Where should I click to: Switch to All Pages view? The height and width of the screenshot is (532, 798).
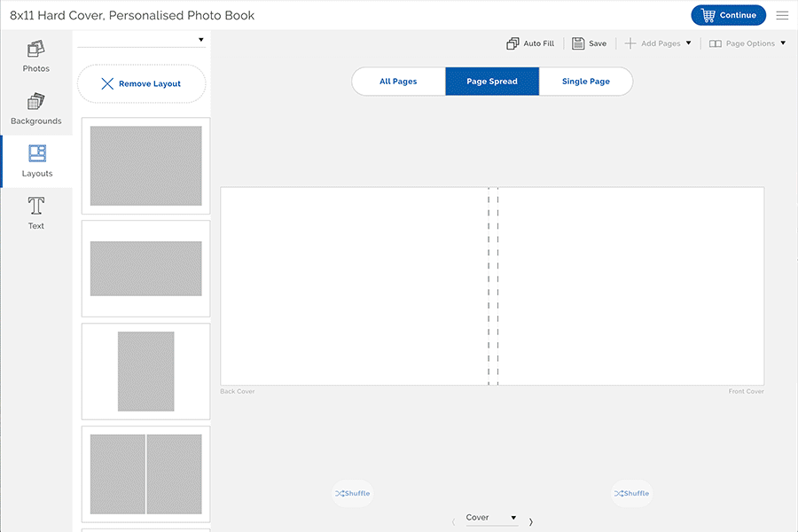point(398,82)
